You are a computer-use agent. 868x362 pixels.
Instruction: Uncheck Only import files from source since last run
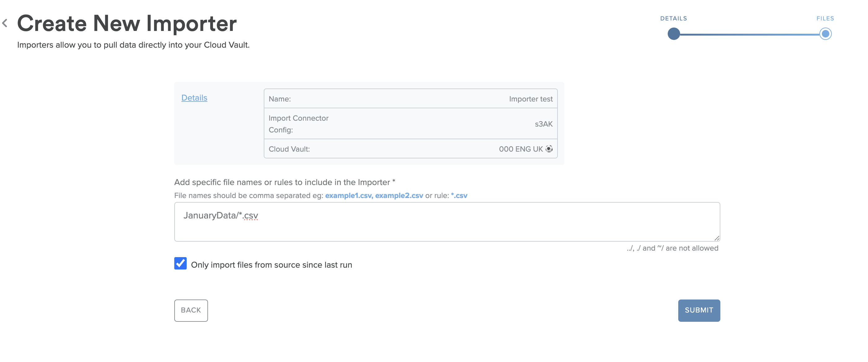pos(180,264)
